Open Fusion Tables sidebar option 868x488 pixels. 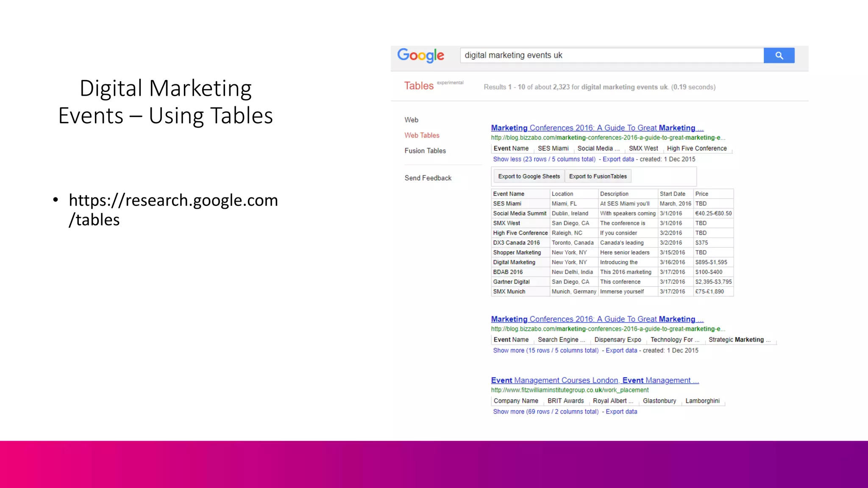(425, 151)
